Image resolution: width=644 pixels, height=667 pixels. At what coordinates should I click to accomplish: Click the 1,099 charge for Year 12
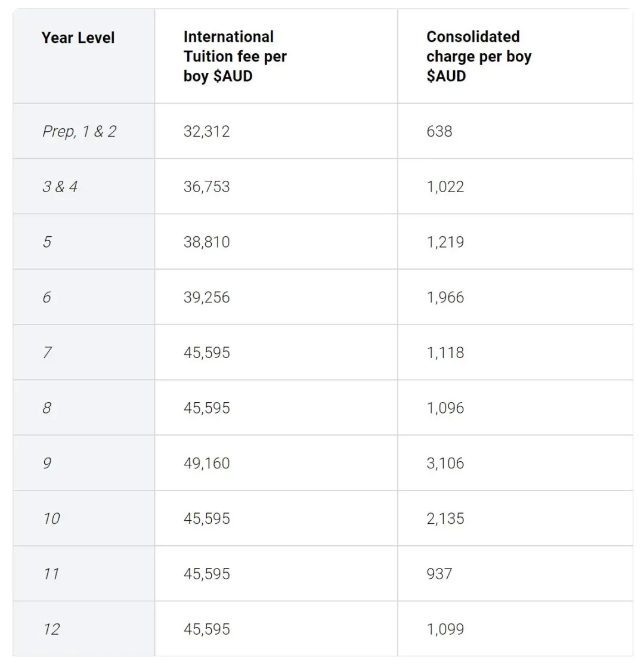[x=445, y=629]
